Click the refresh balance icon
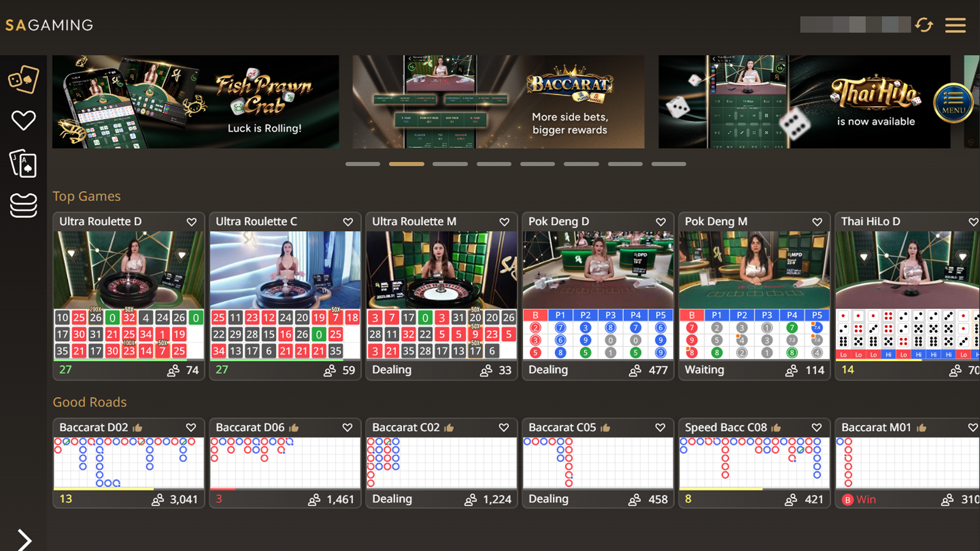The width and height of the screenshot is (980, 551). tap(924, 24)
